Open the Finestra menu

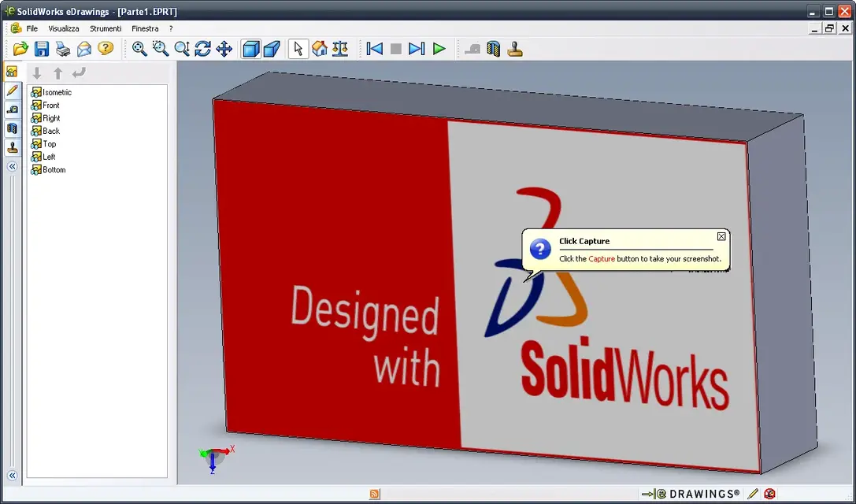tap(145, 28)
